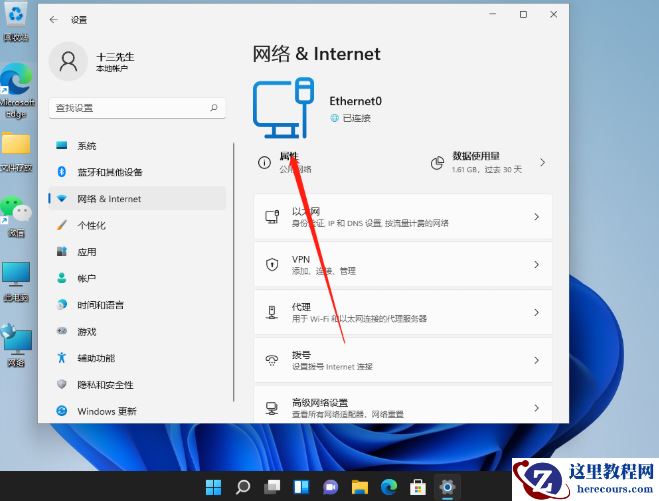The height and width of the screenshot is (501, 659).
Task: Click the Settings gear on taskbar
Action: 447,487
